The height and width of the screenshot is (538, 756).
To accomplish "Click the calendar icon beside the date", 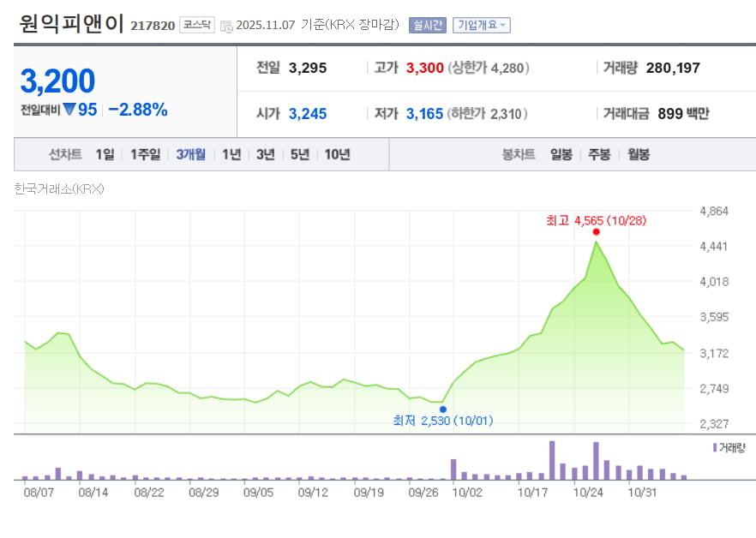I will [x=226, y=26].
